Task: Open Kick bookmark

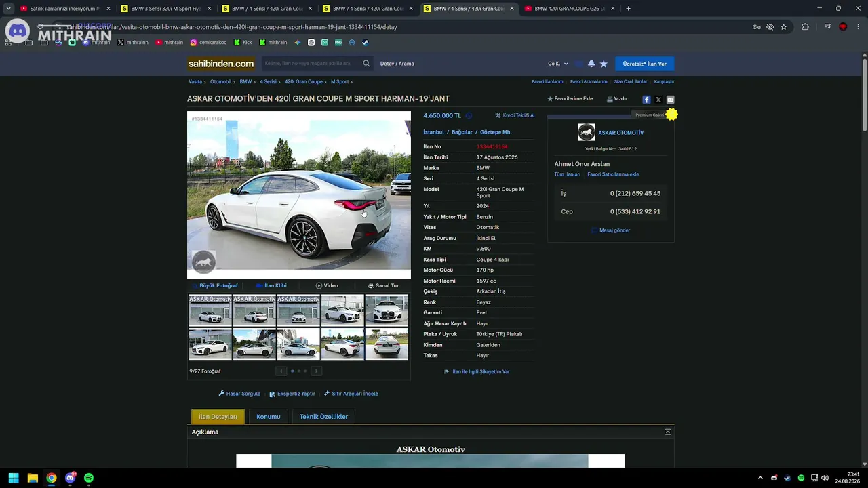Action: 243,42
